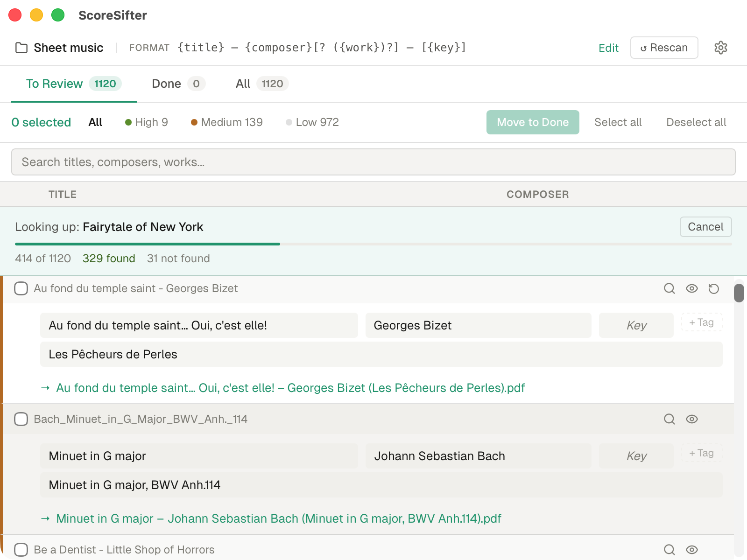Select all items to review
This screenshot has width=747, height=560.
click(618, 122)
